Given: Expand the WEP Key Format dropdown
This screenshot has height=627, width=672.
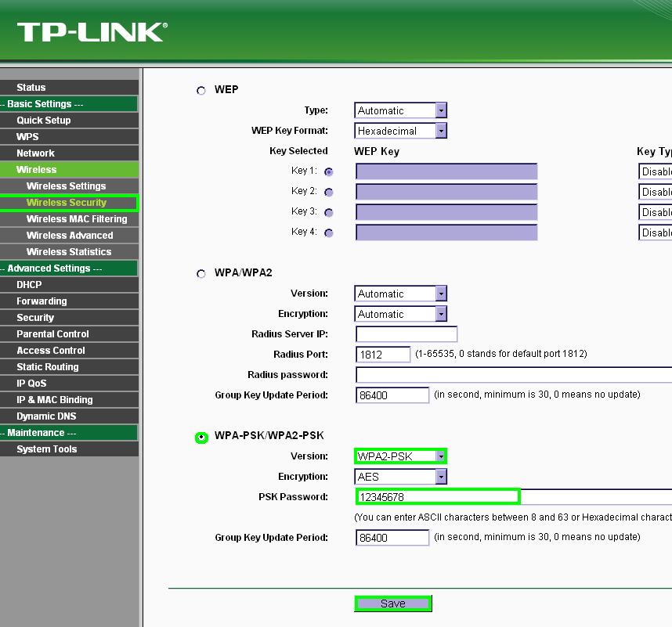Looking at the screenshot, I should [400, 132].
